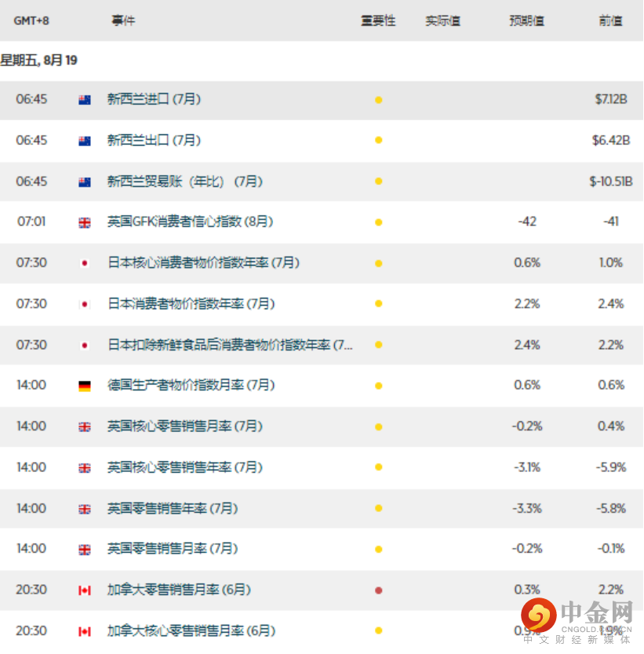Open event 英国零售销售年率 (7月)
This screenshot has height=654, width=644.
pos(173,508)
